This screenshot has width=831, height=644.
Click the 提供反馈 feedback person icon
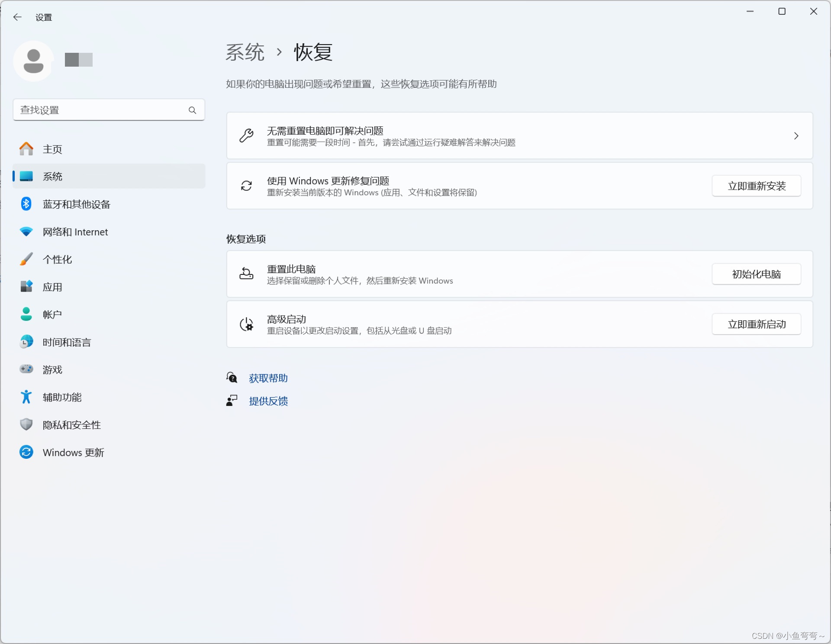(x=232, y=401)
